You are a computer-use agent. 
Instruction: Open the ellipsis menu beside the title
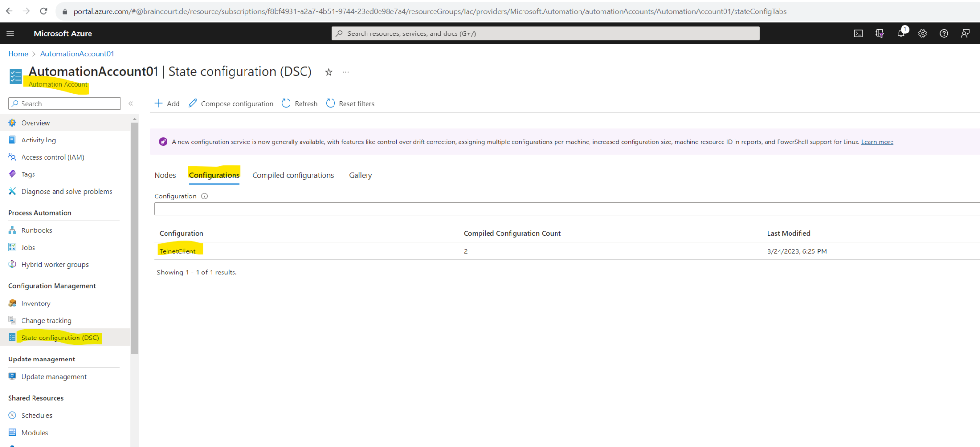[345, 72]
